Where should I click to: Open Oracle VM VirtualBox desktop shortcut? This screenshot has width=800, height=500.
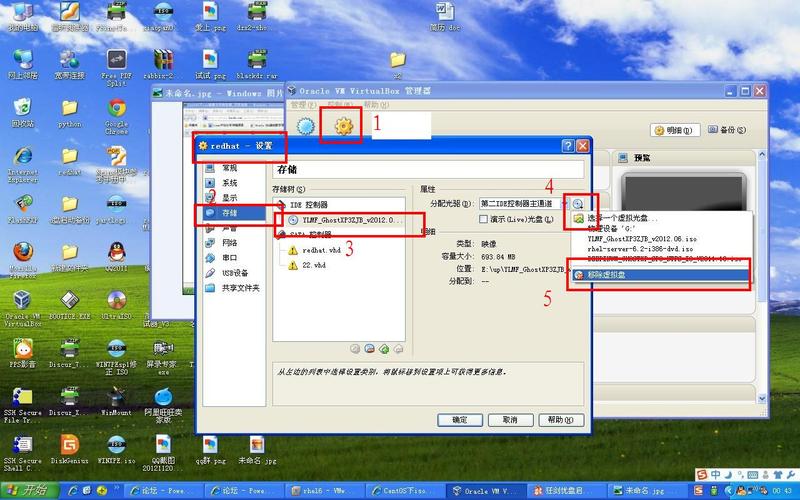pos(22,303)
